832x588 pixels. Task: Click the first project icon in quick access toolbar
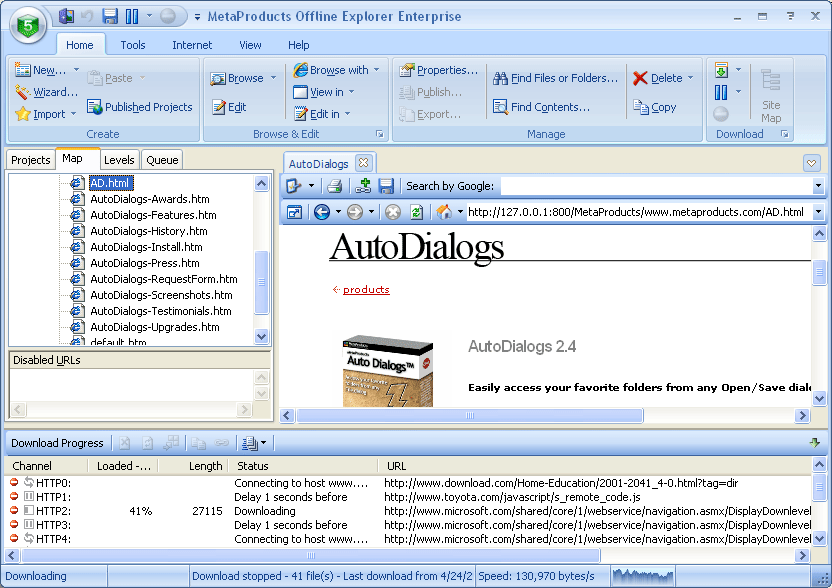66,16
